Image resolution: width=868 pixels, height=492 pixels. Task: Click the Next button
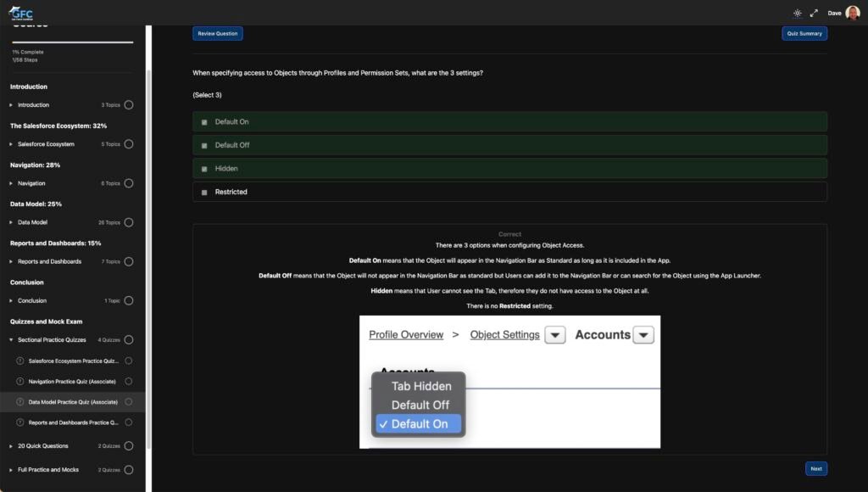pyautogui.click(x=816, y=469)
